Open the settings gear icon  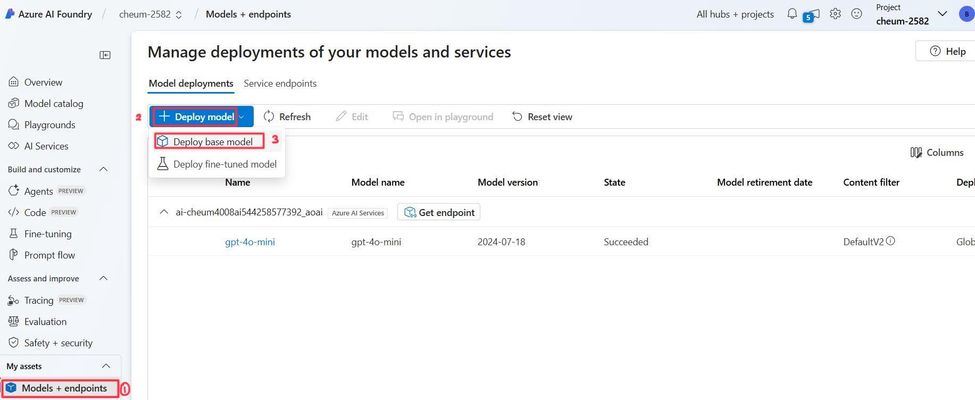pyautogui.click(x=836, y=13)
